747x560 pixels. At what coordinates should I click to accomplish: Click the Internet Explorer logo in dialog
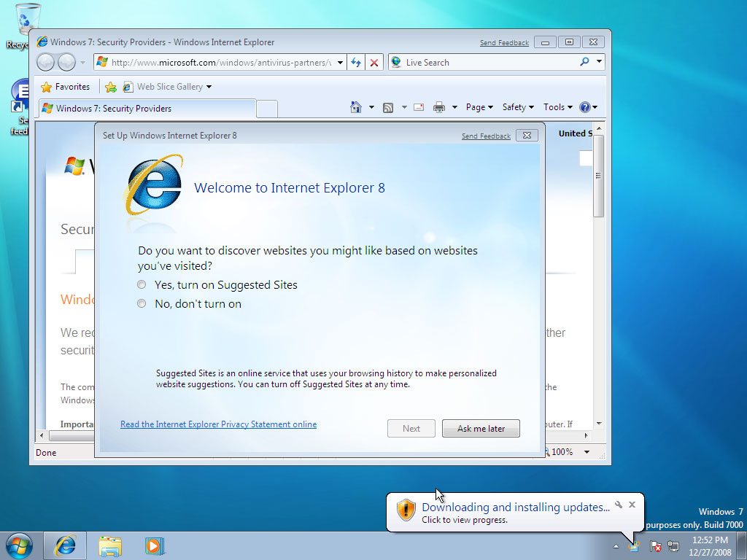click(153, 185)
